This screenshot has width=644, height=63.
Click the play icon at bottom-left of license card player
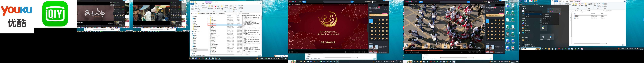(290, 52)
